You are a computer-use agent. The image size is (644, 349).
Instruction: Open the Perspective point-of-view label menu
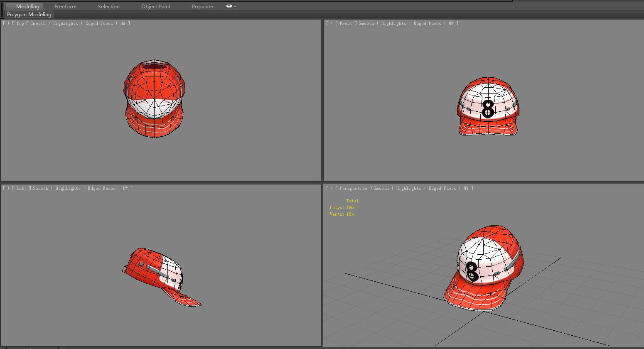(x=353, y=188)
